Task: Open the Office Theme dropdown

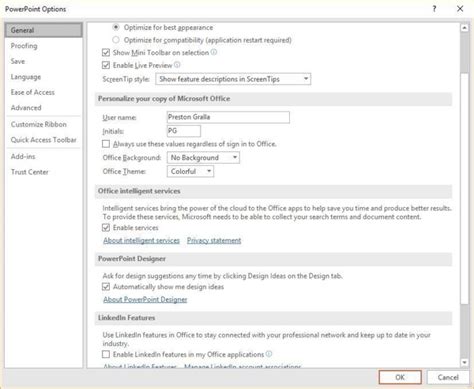Action: click(x=190, y=171)
